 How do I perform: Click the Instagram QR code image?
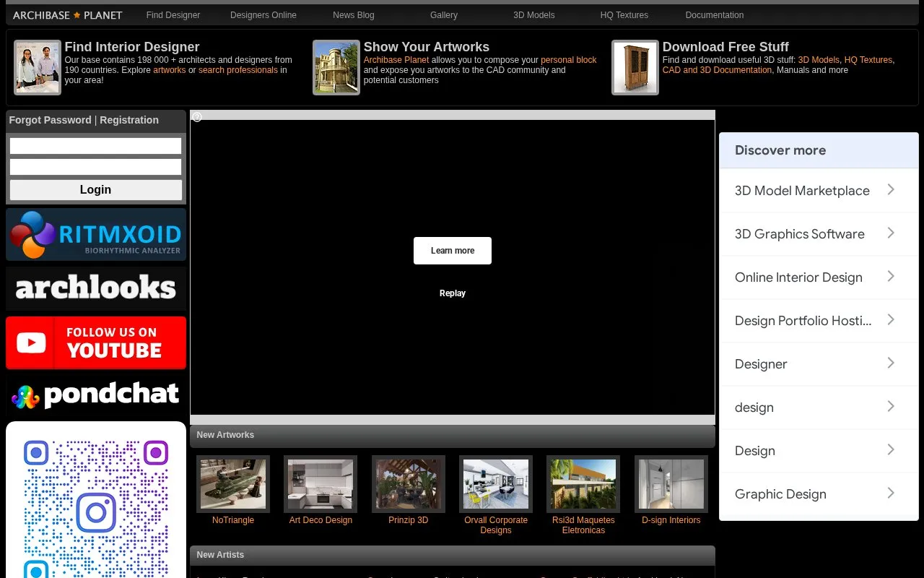(96, 500)
